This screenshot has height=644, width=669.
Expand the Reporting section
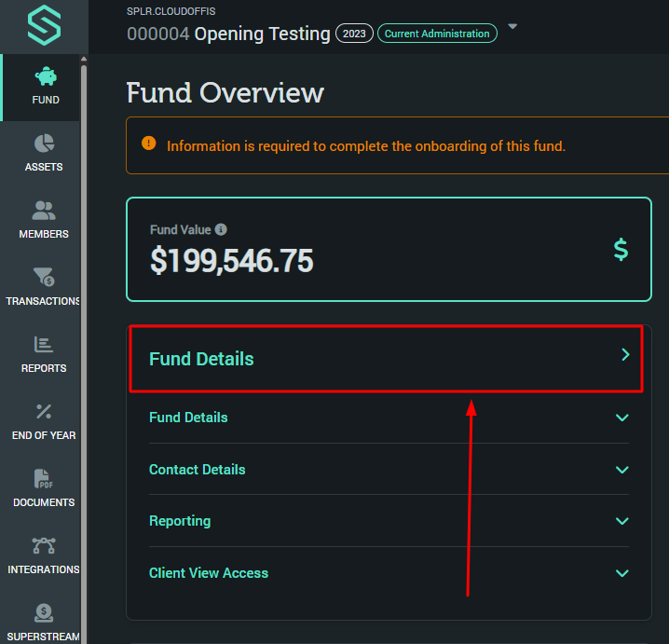[622, 521]
